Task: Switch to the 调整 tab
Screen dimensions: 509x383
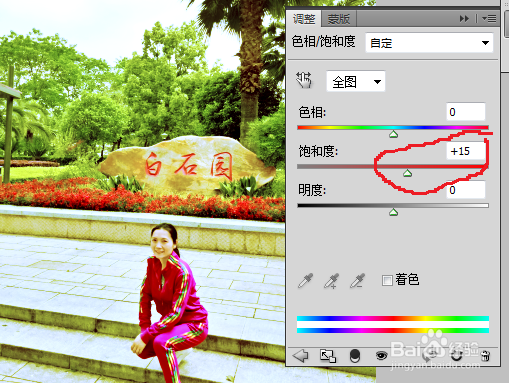Action: 304,19
